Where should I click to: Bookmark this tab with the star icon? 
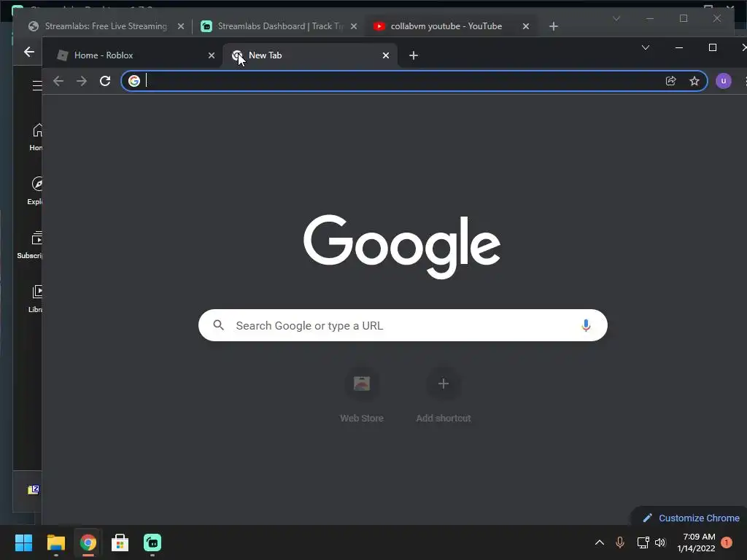click(694, 81)
